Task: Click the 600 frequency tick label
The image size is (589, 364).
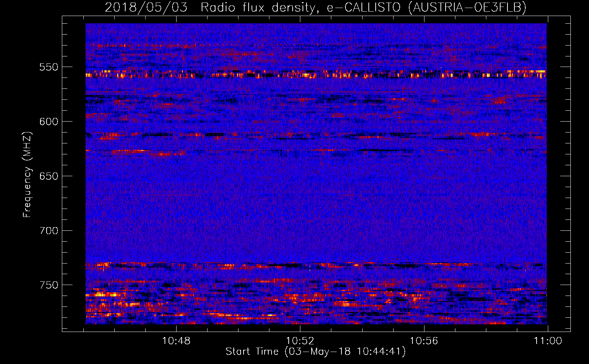Action: click(x=49, y=122)
